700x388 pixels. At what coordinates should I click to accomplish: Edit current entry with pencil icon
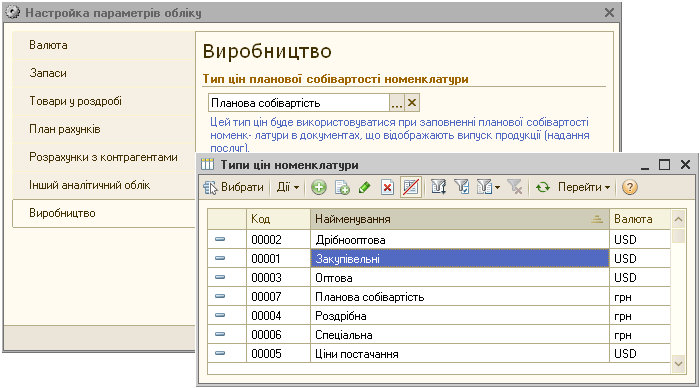tap(365, 187)
